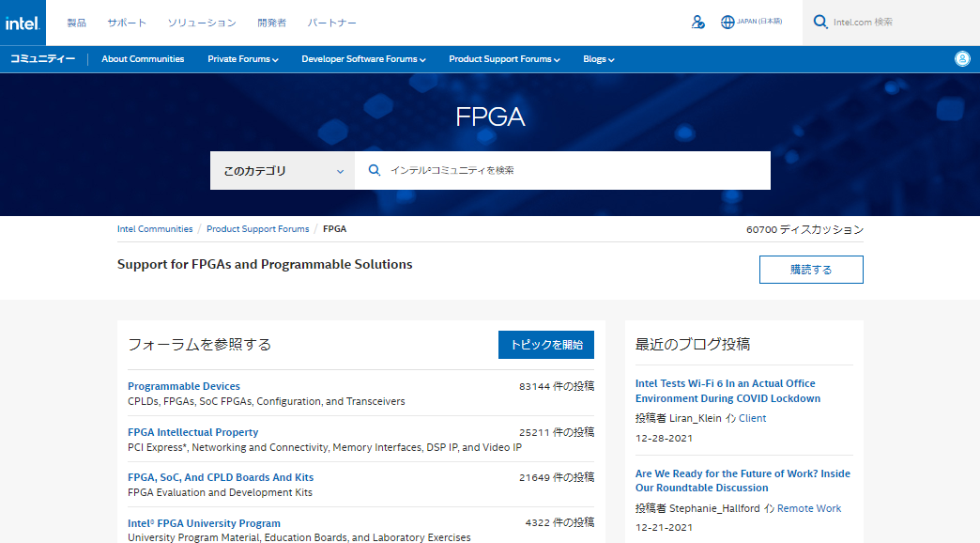The height and width of the screenshot is (543, 980).
Task: Open the パートナー menu
Action: pyautogui.click(x=332, y=23)
